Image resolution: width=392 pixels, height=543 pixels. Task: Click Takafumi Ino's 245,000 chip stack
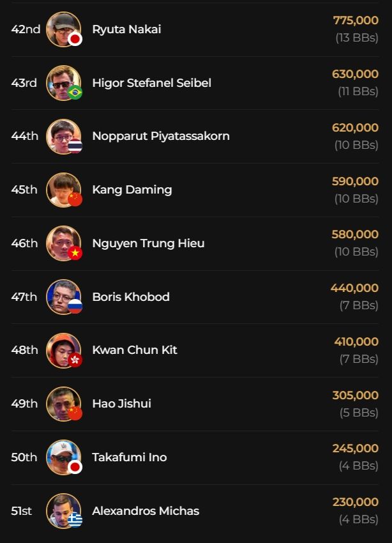click(355, 448)
